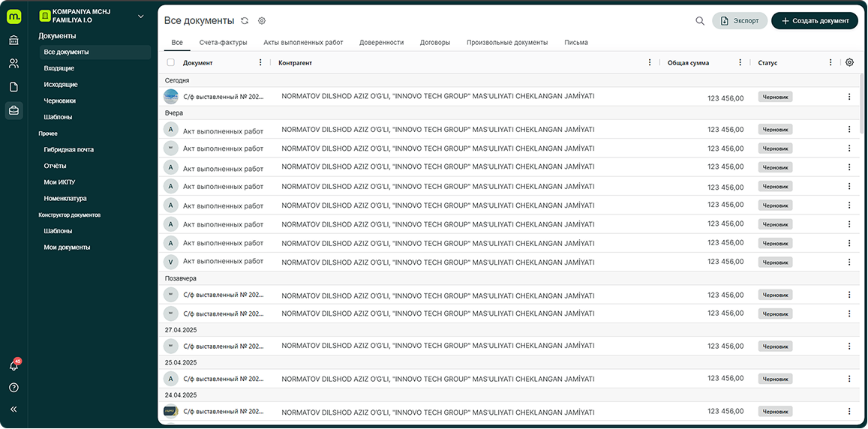Expand the KOMPANIYA MCHJ company switcher
The image size is (868, 429).
(140, 16)
